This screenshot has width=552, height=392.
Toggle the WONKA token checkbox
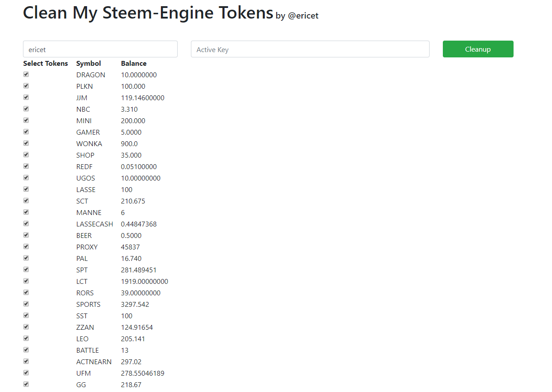click(x=26, y=143)
